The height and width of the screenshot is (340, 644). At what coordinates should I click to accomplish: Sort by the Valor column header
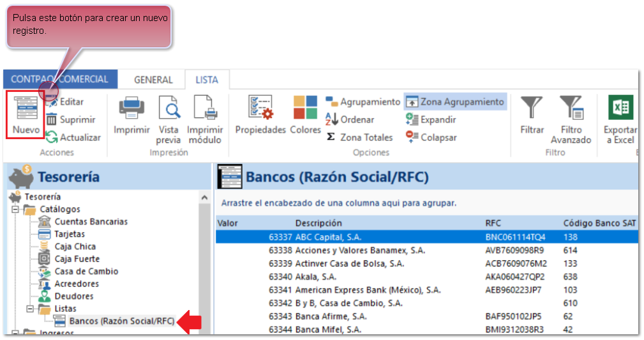pos(227,223)
